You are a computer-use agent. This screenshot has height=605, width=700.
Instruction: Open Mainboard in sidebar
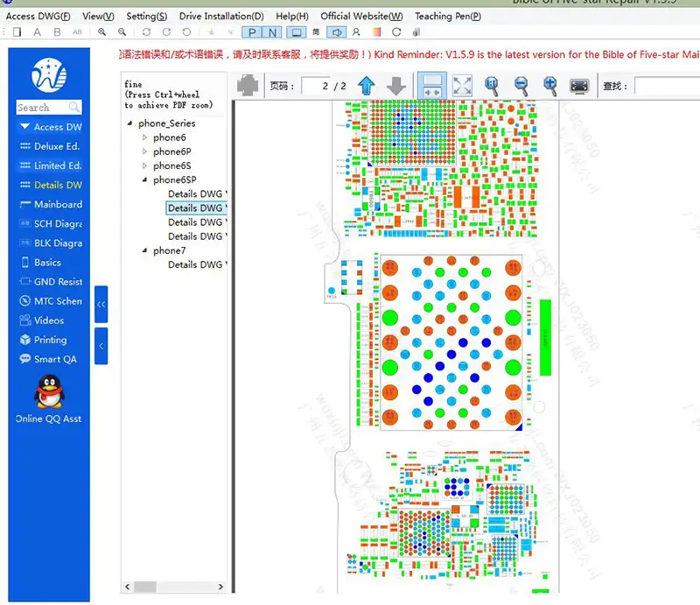click(51, 204)
